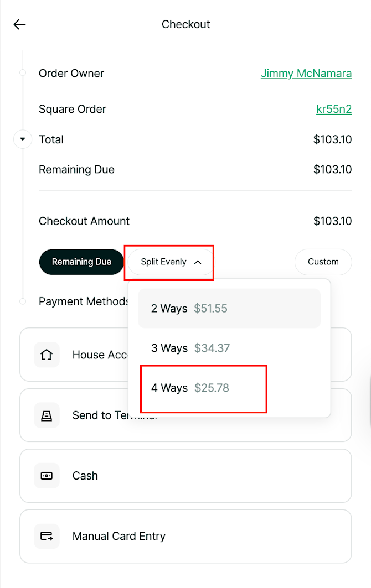Click the Send to Terminal device icon

[x=47, y=415]
